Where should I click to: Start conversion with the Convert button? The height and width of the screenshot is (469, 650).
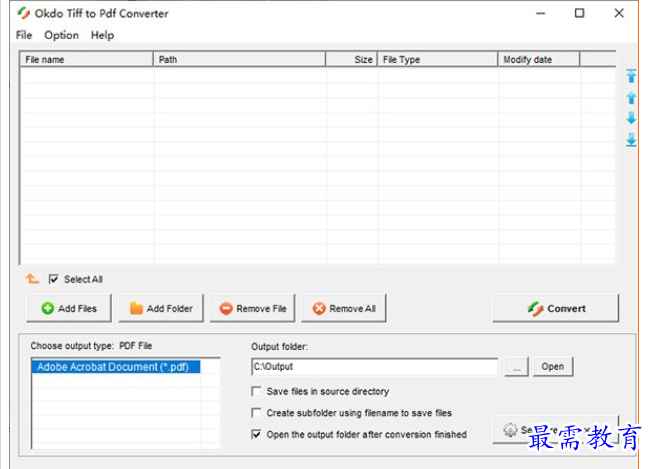click(555, 308)
